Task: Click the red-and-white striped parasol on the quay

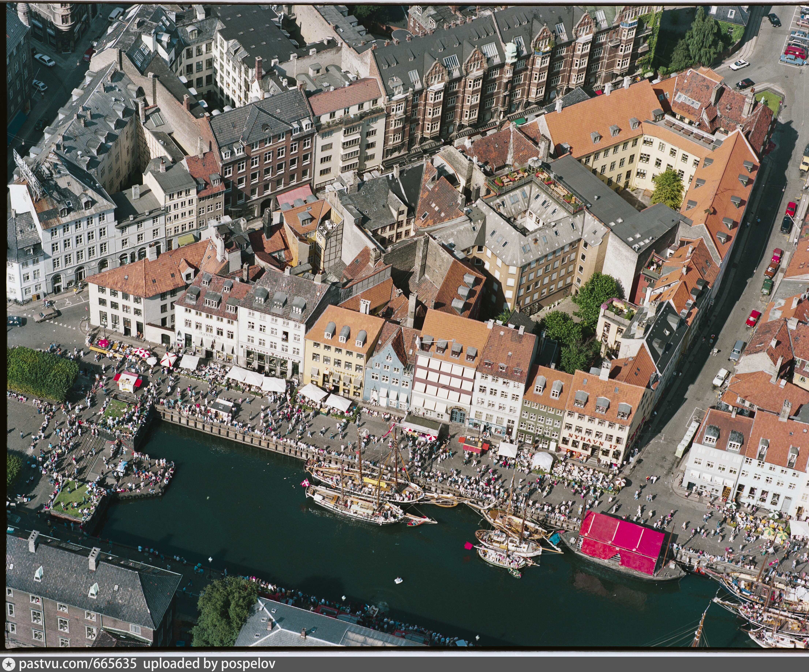Action: (168, 359)
